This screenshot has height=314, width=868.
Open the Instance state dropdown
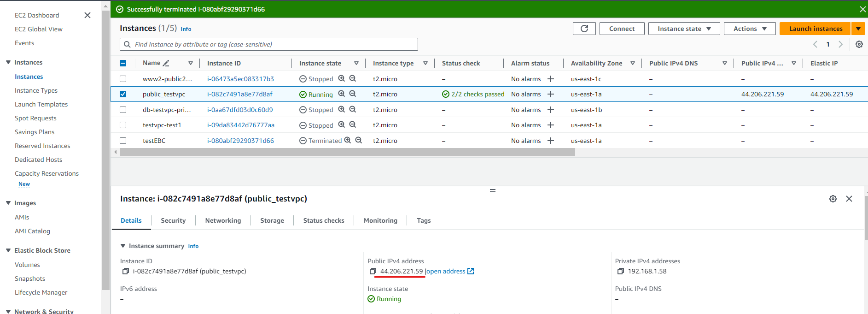coord(684,29)
